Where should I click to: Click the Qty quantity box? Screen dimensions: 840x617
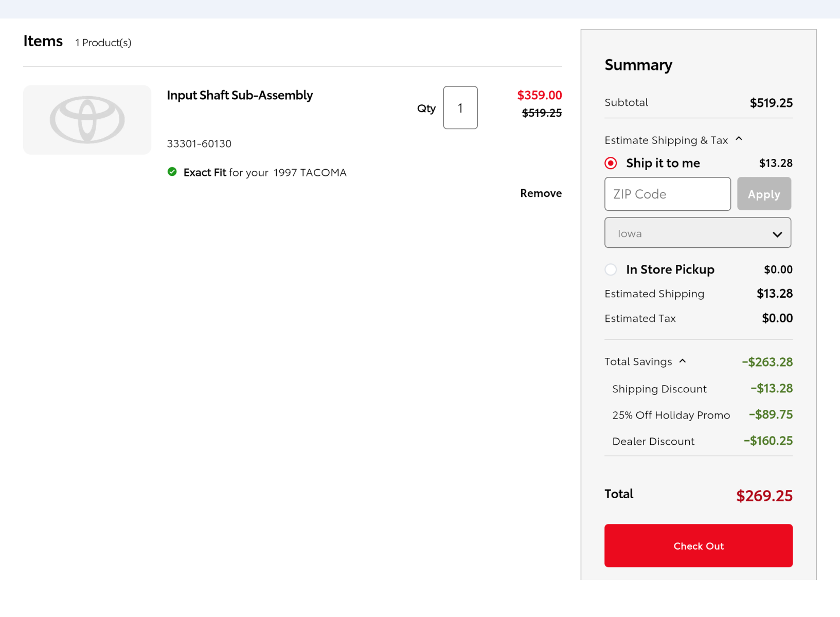tap(460, 108)
